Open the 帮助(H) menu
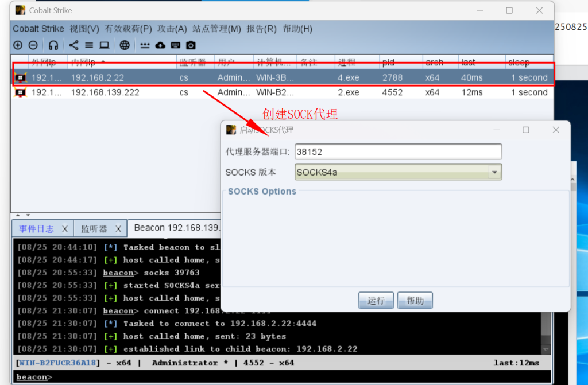Viewport: 588px width, 385px height. tap(297, 29)
